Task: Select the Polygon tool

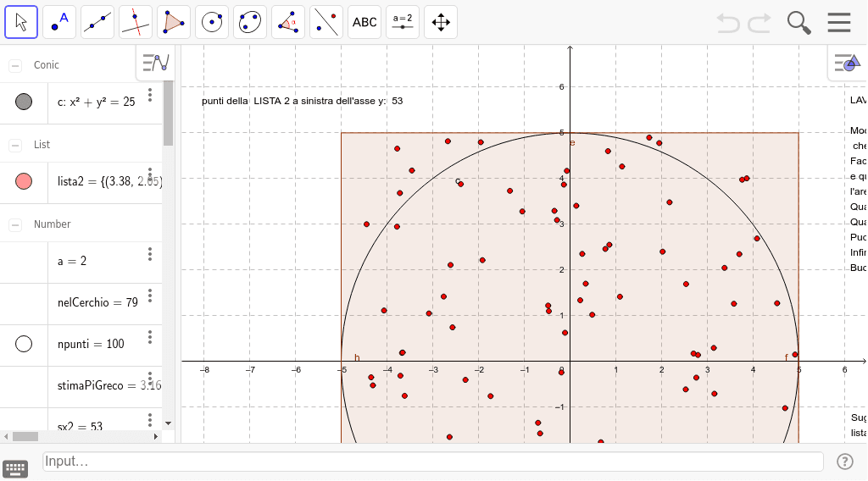Action: 174,22
